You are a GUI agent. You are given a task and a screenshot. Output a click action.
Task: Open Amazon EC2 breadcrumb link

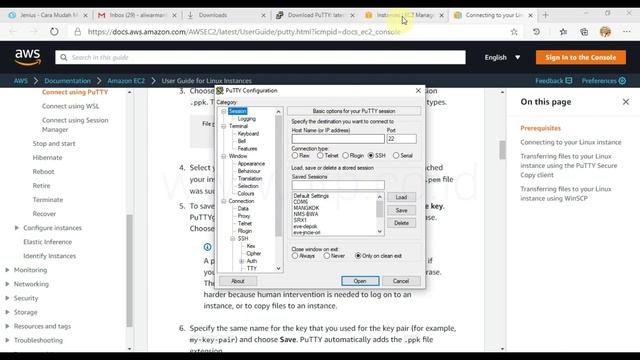[x=126, y=81]
